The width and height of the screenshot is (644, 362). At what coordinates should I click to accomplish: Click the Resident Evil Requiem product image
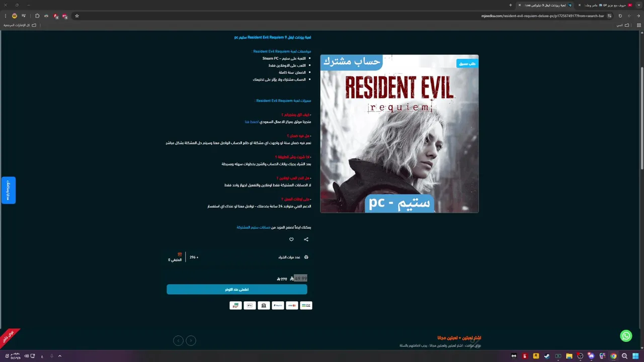click(x=399, y=134)
